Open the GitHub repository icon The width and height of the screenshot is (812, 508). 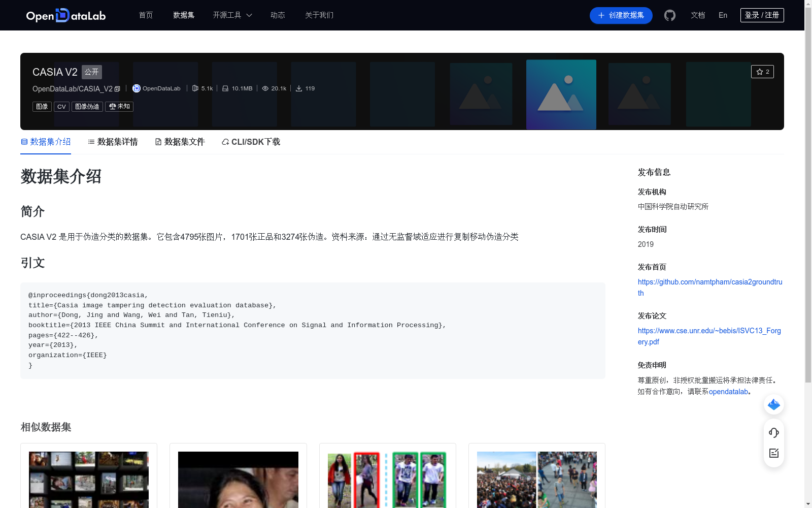click(670, 15)
